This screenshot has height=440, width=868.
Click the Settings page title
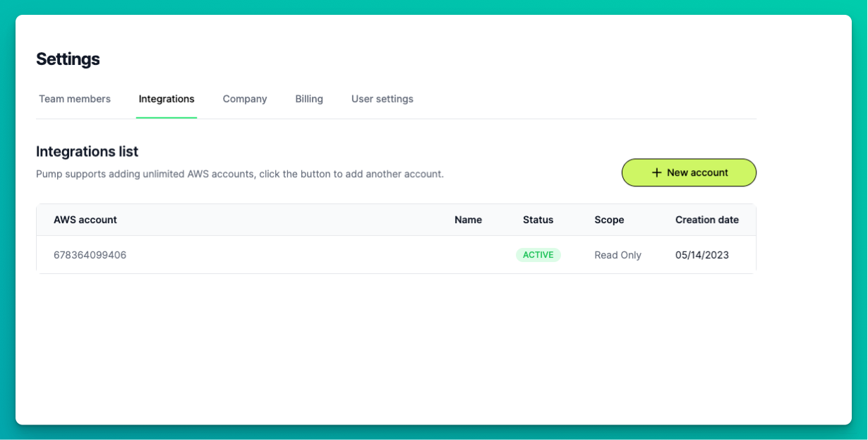(68, 59)
